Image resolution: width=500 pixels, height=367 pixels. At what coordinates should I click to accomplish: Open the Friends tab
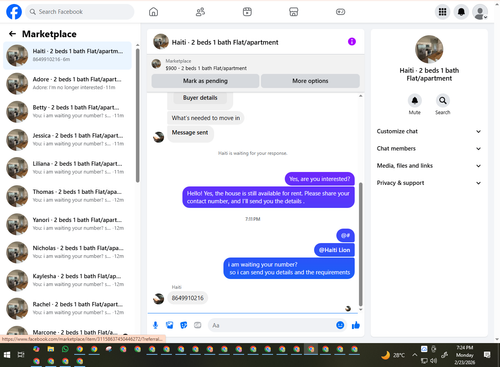click(x=200, y=12)
